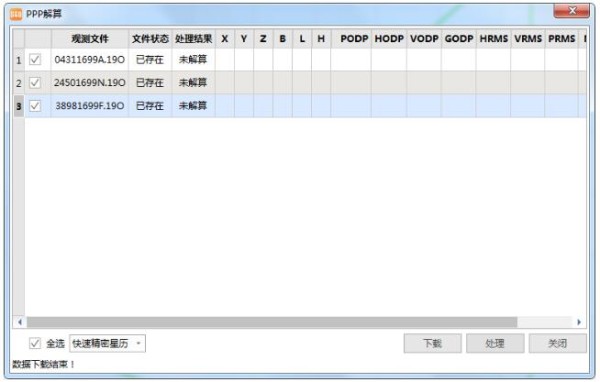Click the X column header

pyautogui.click(x=225, y=39)
